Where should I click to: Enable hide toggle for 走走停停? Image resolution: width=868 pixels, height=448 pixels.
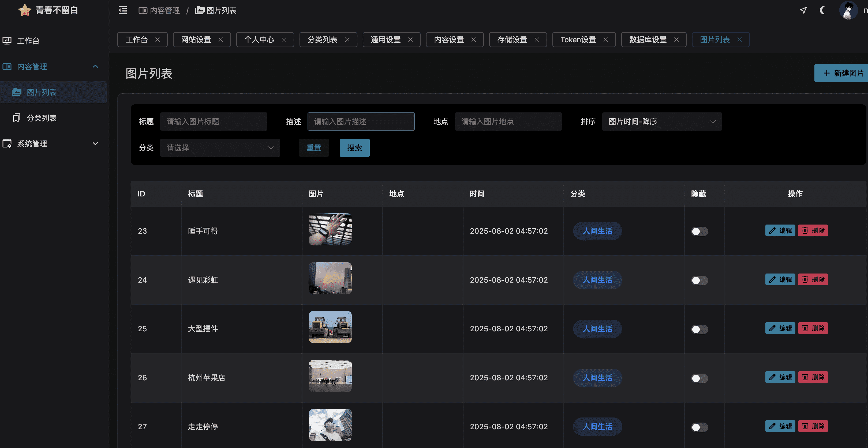pyautogui.click(x=699, y=427)
